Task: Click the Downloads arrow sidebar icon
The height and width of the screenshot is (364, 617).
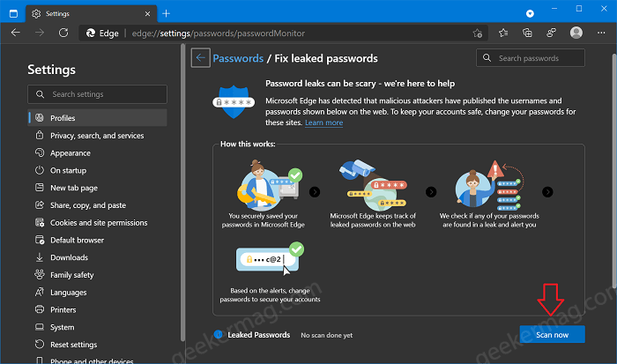Action: tap(40, 257)
